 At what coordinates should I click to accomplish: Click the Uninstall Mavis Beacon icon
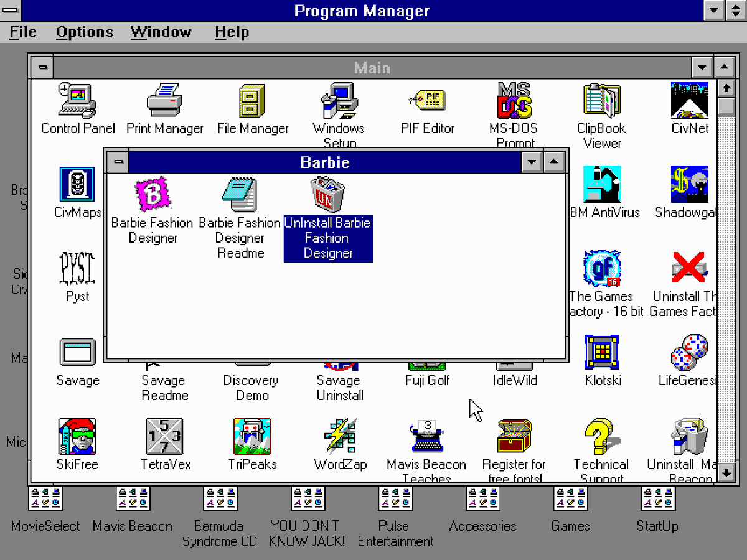690,436
